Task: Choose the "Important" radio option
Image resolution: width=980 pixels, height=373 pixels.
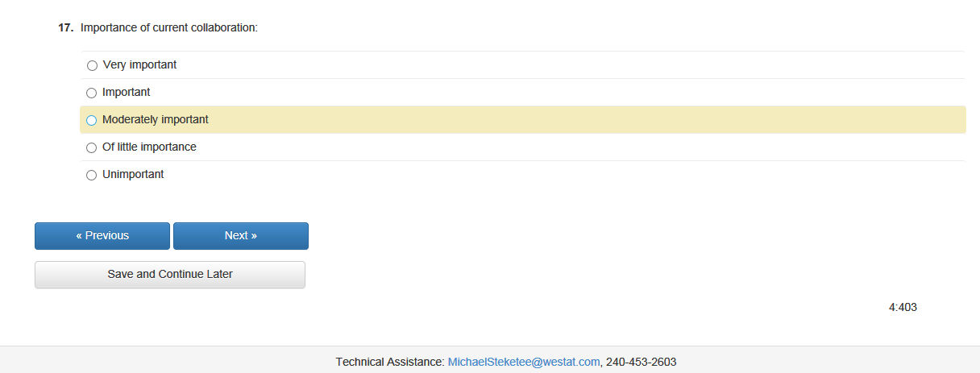Action: tap(91, 93)
